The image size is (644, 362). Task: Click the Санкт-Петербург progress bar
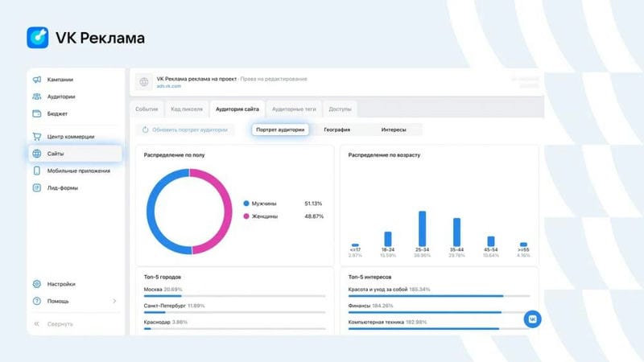tap(234, 312)
